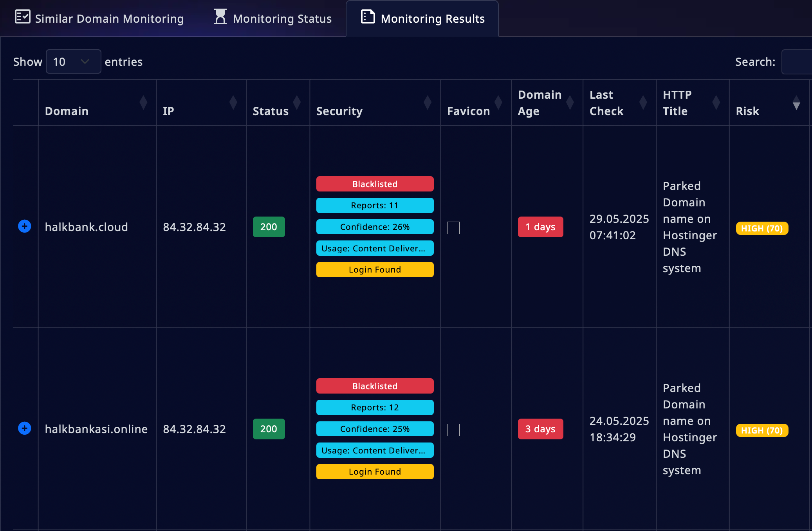Click the last check 24.05.2025 18:34:29

pyautogui.click(x=619, y=429)
